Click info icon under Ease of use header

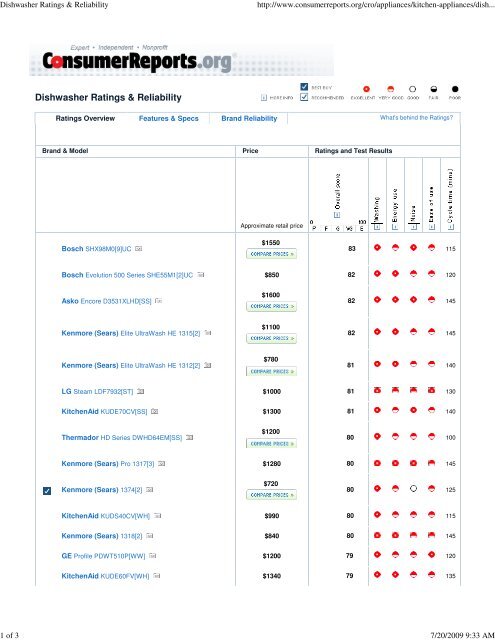(432, 227)
